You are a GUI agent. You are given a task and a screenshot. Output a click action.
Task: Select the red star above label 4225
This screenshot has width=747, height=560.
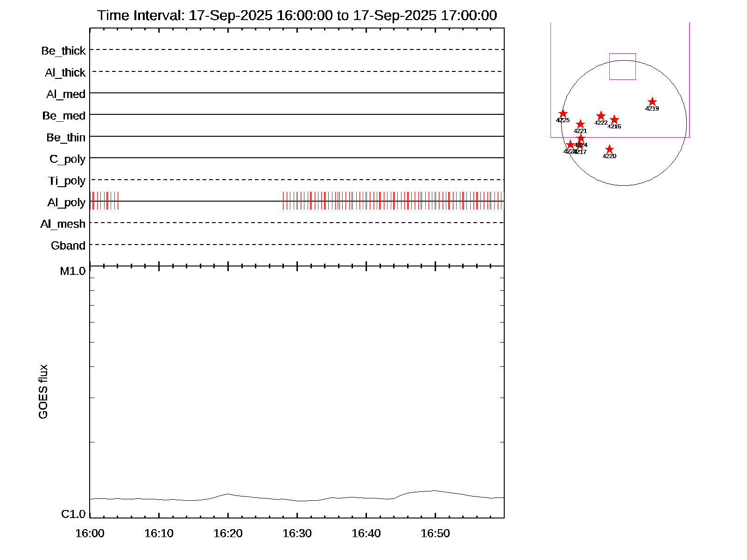pos(563,114)
